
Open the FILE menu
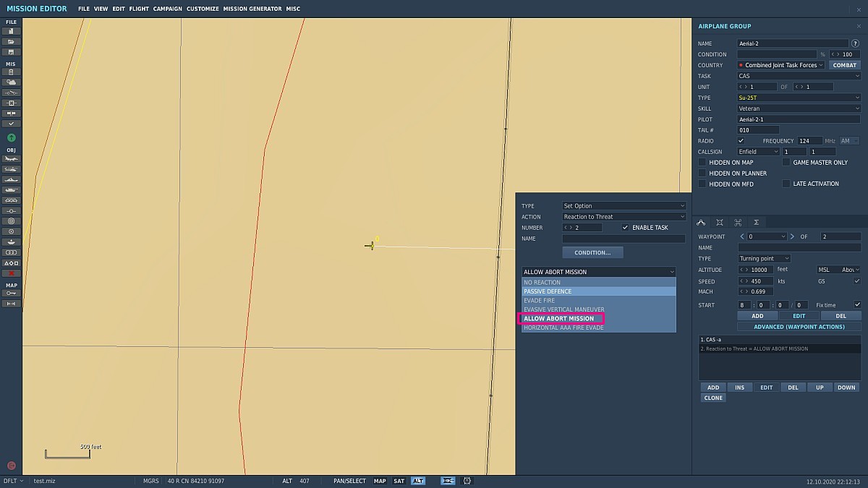pos(84,9)
